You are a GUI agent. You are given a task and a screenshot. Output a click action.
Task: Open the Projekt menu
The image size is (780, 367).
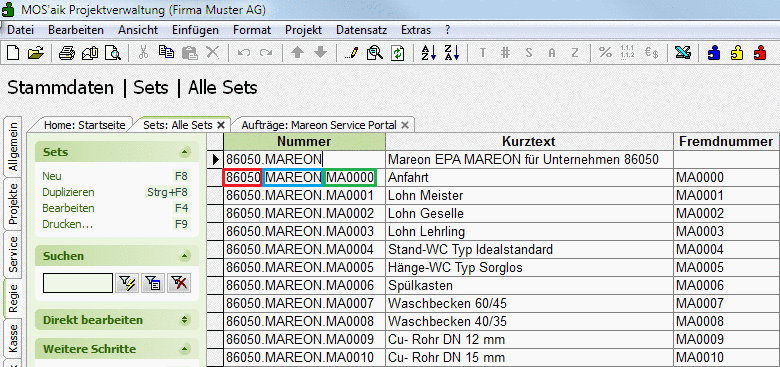click(303, 30)
